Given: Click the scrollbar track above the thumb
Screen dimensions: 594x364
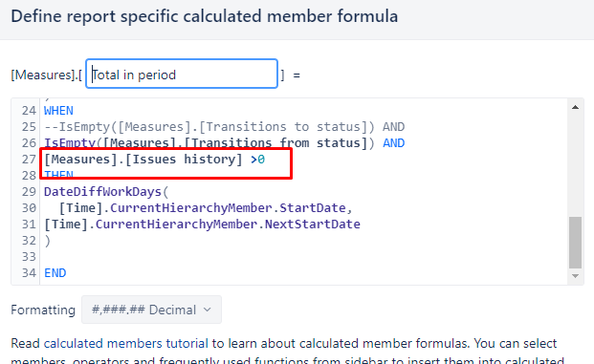Looking at the screenshot, I should tap(575, 165).
